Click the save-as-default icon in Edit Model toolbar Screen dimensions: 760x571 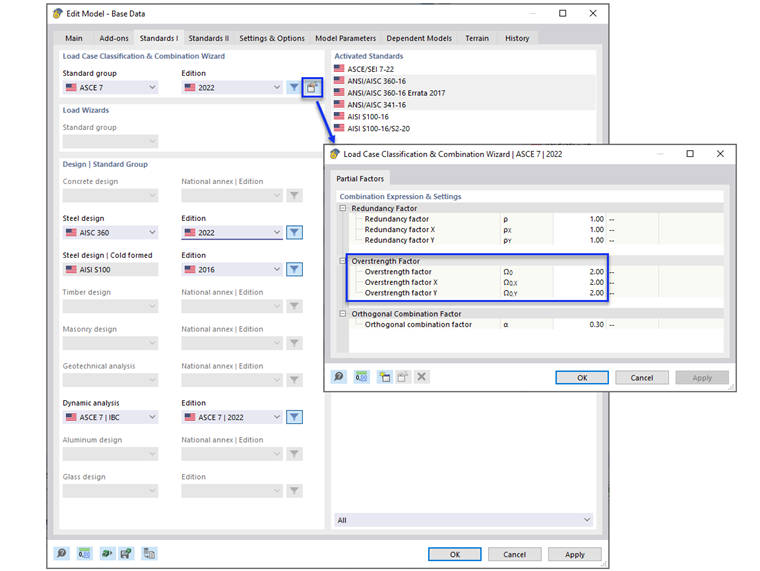126,554
